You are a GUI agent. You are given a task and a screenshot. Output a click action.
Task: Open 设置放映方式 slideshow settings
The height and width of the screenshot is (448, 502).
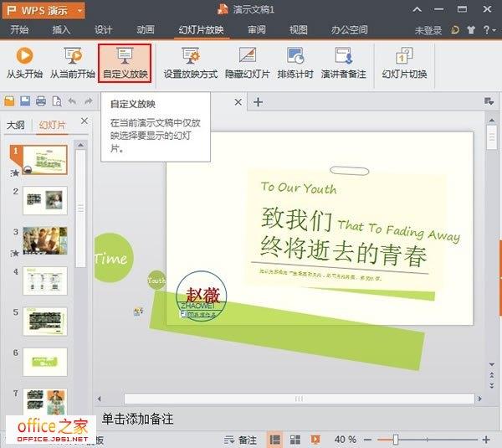tap(190, 63)
